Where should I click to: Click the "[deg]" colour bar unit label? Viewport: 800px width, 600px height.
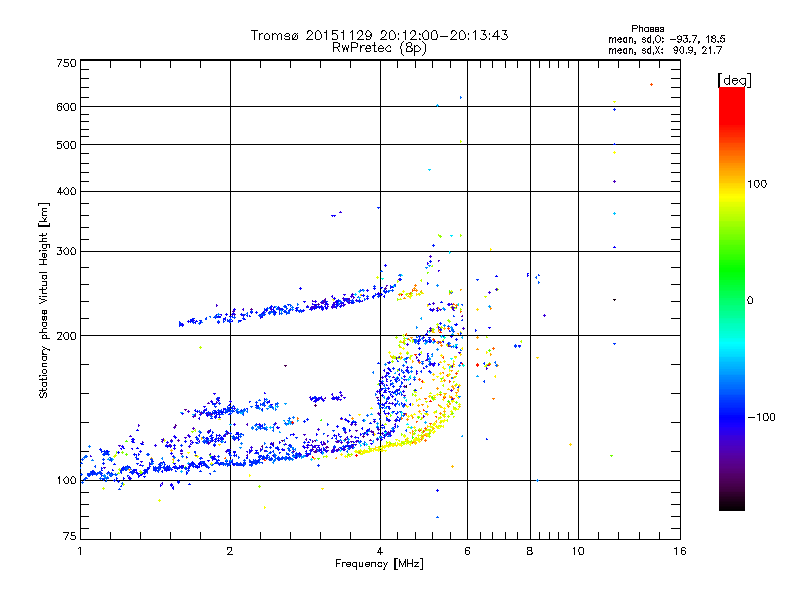point(734,80)
